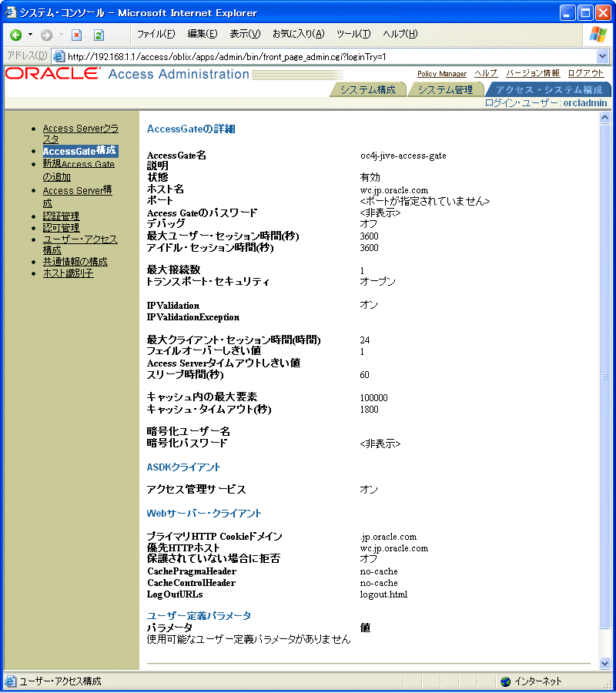
Task: Open the ツール(T) menu
Action: [353, 34]
